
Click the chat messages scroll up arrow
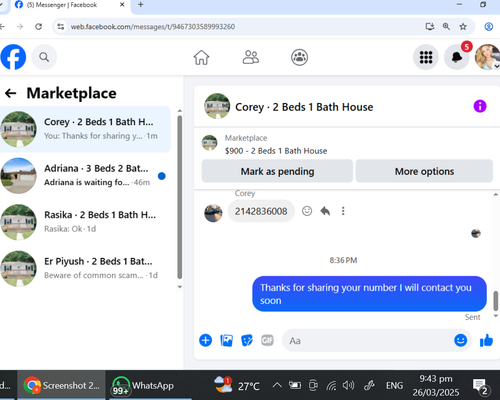click(x=496, y=194)
